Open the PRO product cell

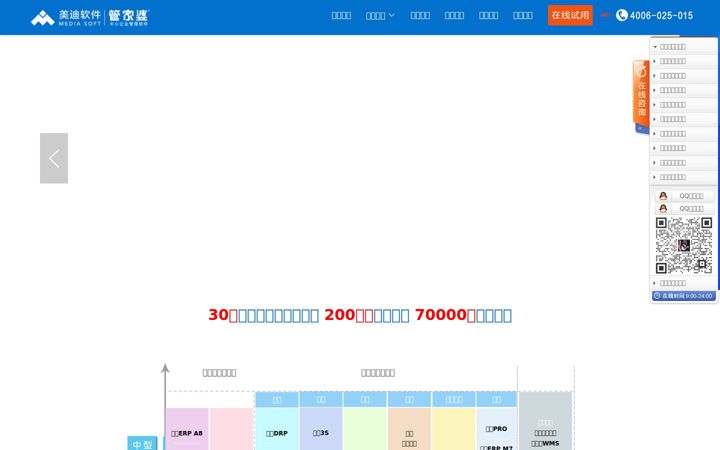[x=496, y=429]
